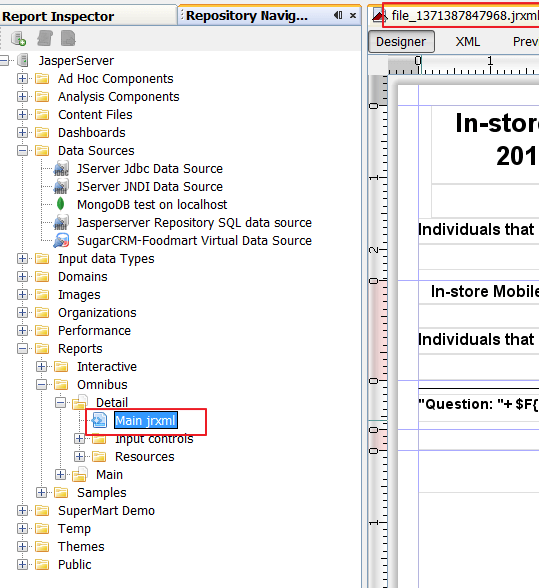Expand the Samples folder

pos(41,492)
